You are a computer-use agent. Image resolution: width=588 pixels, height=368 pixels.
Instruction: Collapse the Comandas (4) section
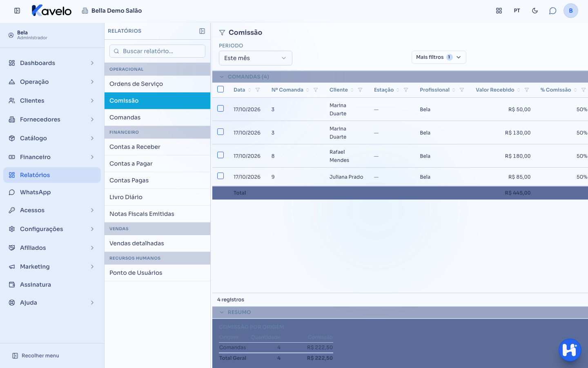pos(222,77)
